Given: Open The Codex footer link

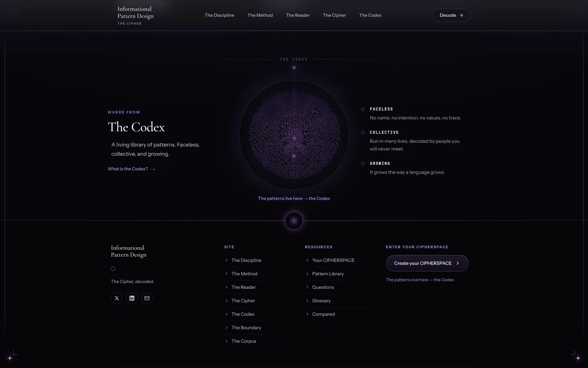Looking at the screenshot, I should [243, 314].
